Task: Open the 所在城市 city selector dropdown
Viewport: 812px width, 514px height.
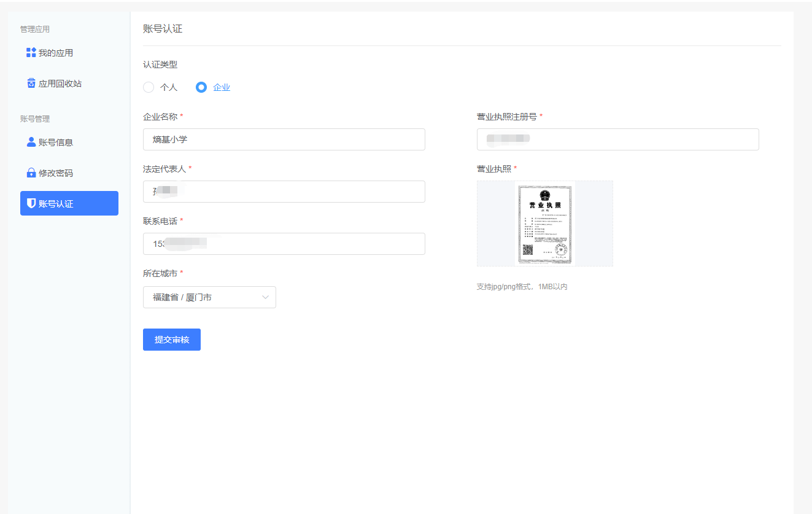Action: pos(209,297)
